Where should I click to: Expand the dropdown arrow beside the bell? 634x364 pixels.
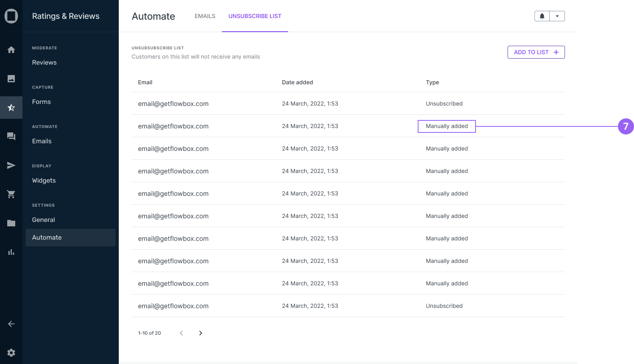[x=557, y=16]
